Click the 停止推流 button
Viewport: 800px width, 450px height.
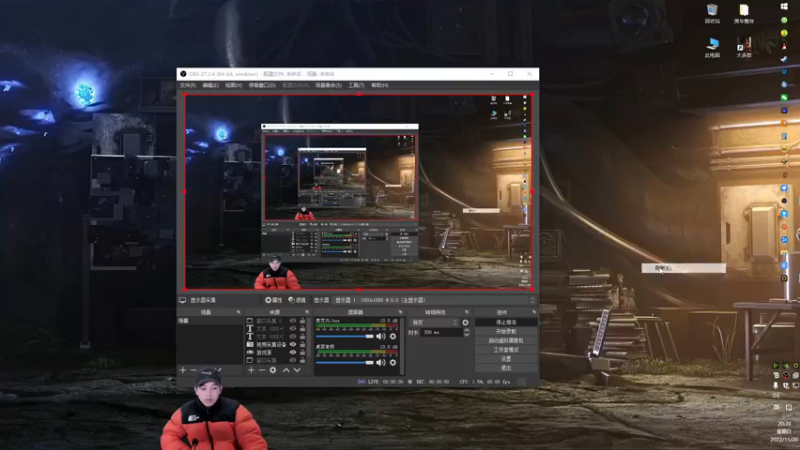click(506, 322)
